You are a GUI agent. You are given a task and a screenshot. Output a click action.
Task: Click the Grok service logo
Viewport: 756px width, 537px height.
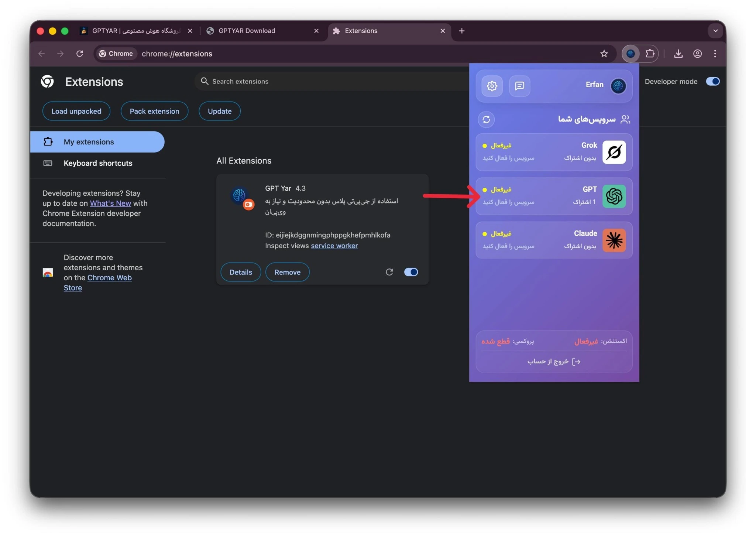click(x=614, y=152)
